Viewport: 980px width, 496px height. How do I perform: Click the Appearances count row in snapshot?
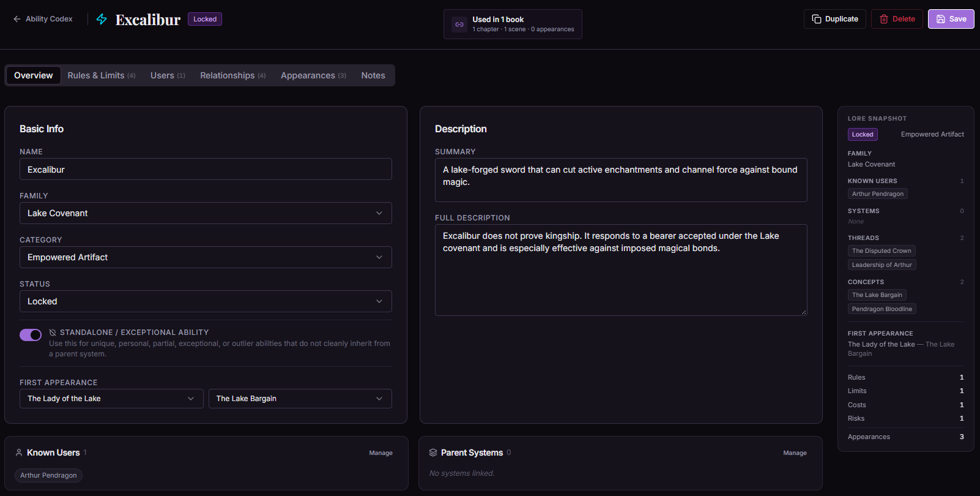[906, 437]
